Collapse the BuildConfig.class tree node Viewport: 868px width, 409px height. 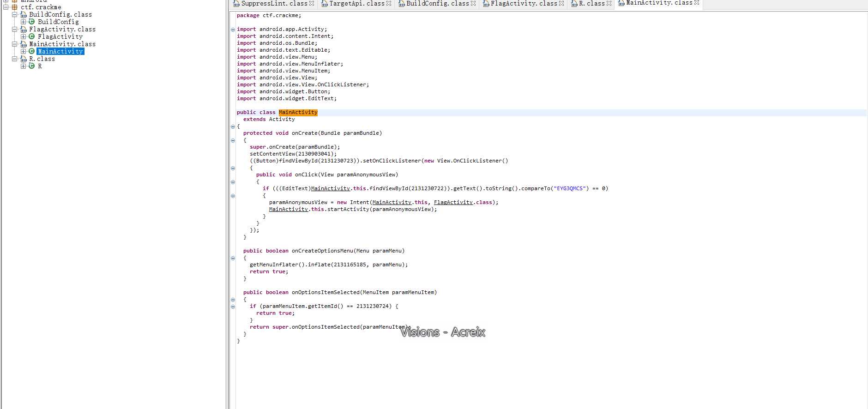15,14
